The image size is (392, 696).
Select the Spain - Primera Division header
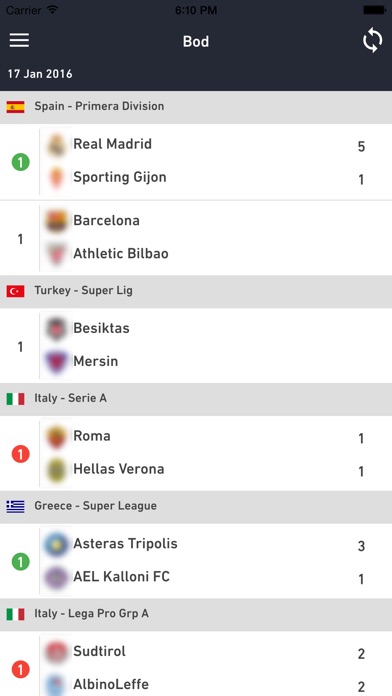(196, 107)
